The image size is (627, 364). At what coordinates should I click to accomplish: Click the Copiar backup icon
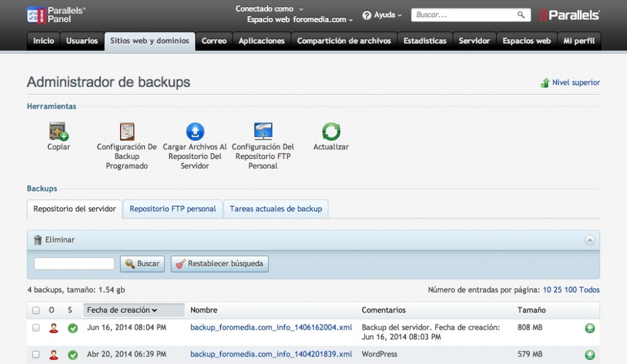point(59,132)
